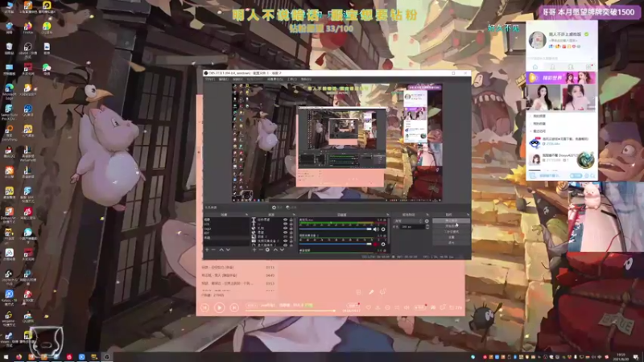This screenshot has height=362, width=644.
Task: Move selected source up in Sources panel
Action: [x=275, y=250]
